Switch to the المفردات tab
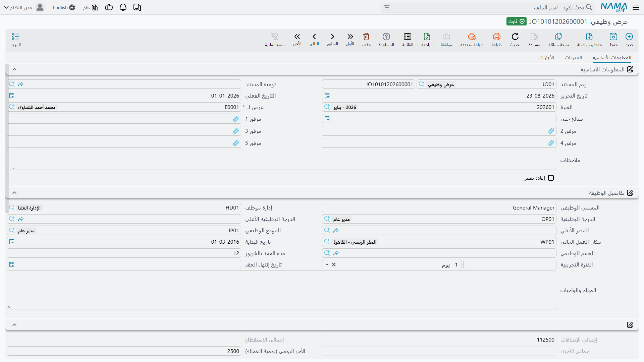Image resolution: width=644 pixels, height=362 pixels. pos(573,58)
